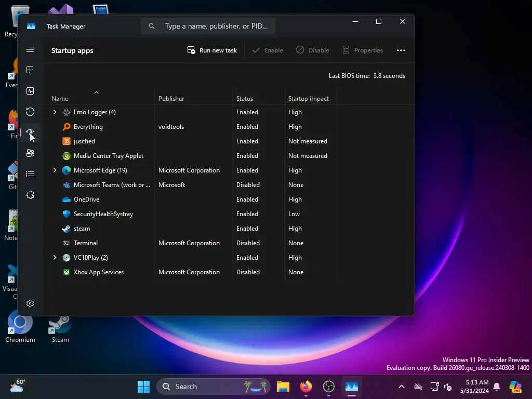Image resolution: width=532 pixels, height=399 pixels.
Task: Click the Low impact cell for SecurityHealthSystray
Action: (x=294, y=214)
